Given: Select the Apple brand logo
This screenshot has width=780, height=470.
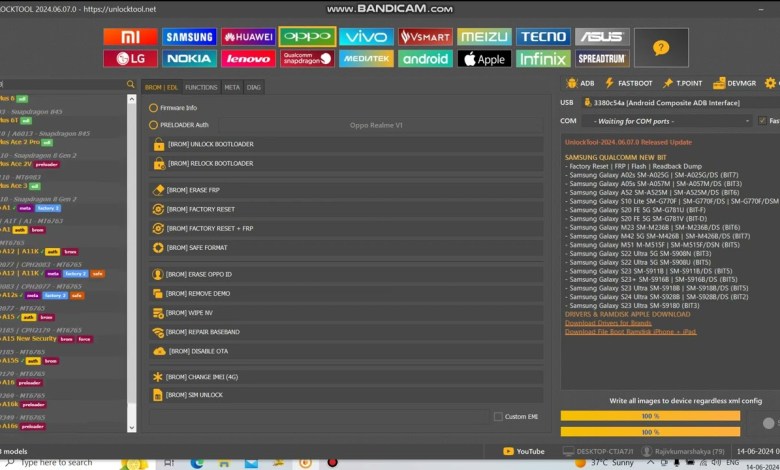Looking at the screenshot, I should (484, 59).
